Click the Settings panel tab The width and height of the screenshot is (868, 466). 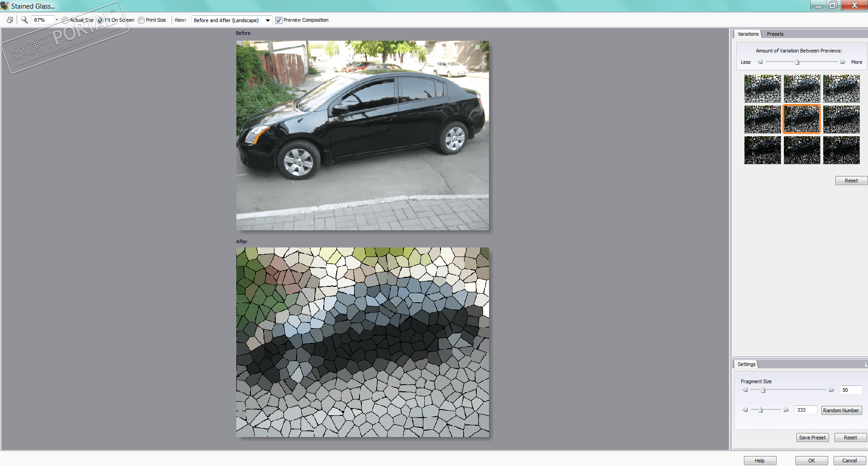point(746,364)
